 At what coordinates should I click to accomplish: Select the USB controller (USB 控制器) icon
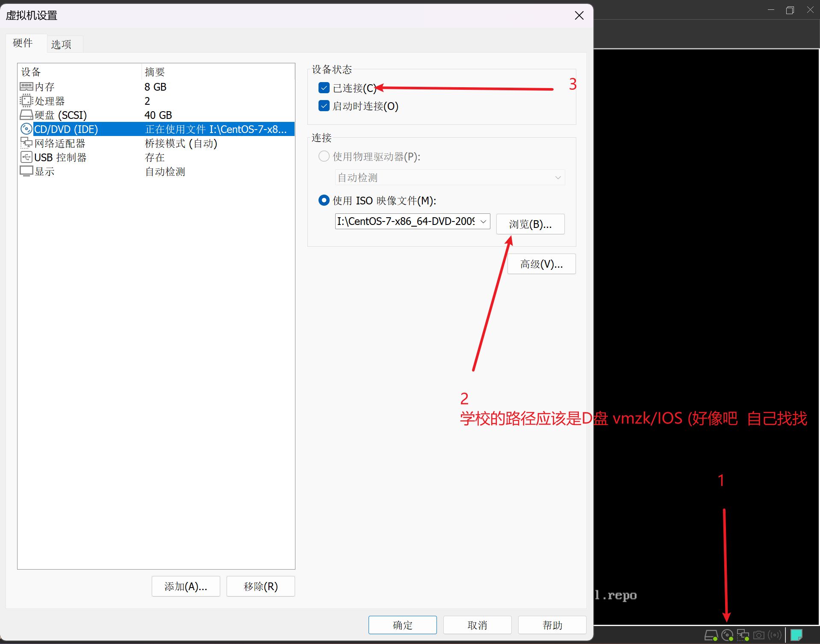pyautogui.click(x=27, y=157)
